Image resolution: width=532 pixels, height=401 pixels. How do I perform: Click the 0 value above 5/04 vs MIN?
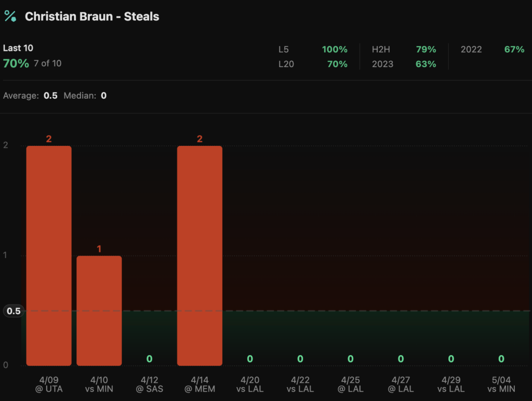click(x=501, y=358)
